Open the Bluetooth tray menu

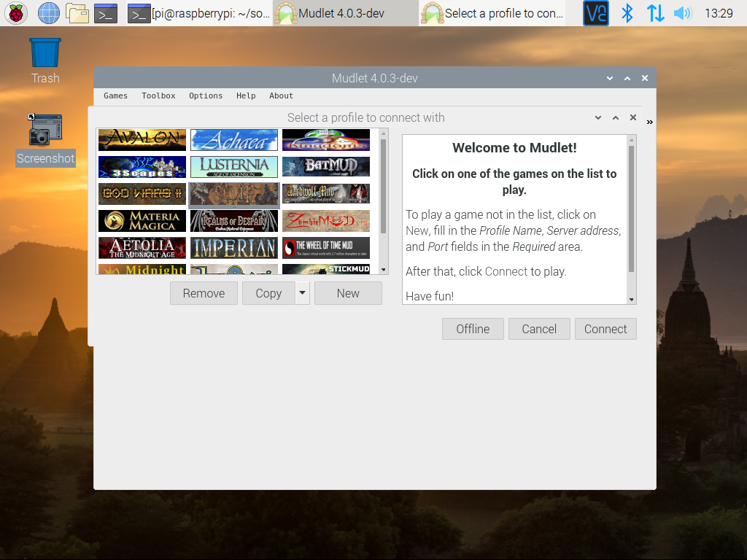[x=627, y=13]
